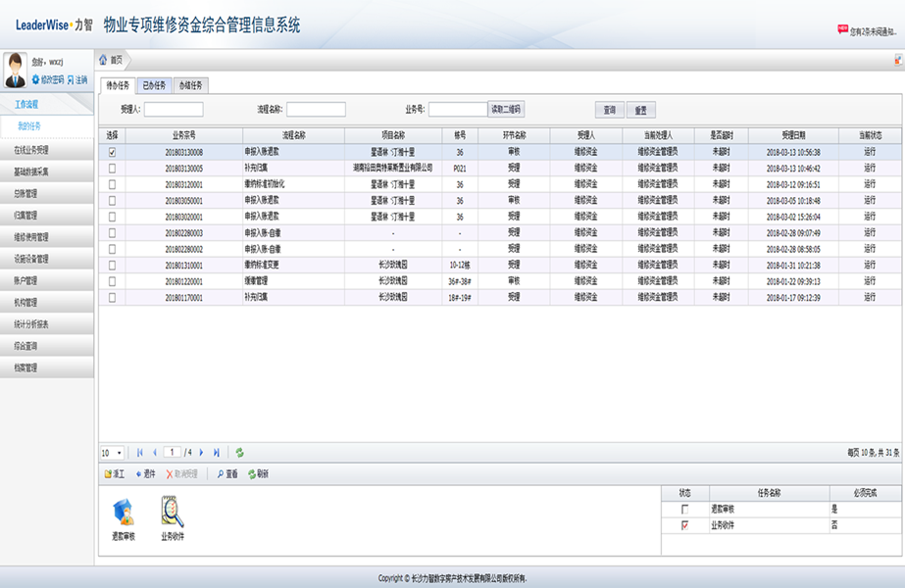
Task: Switch to the 已办任务 tab
Action: pos(153,85)
